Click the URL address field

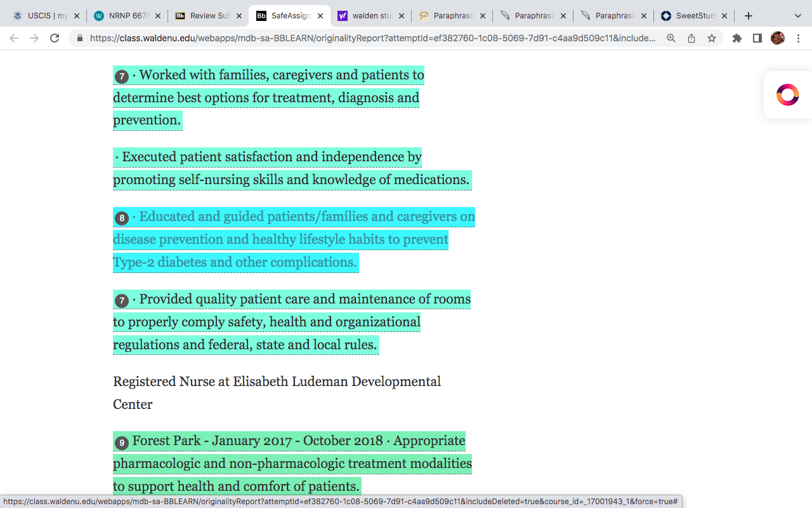pos(373,38)
